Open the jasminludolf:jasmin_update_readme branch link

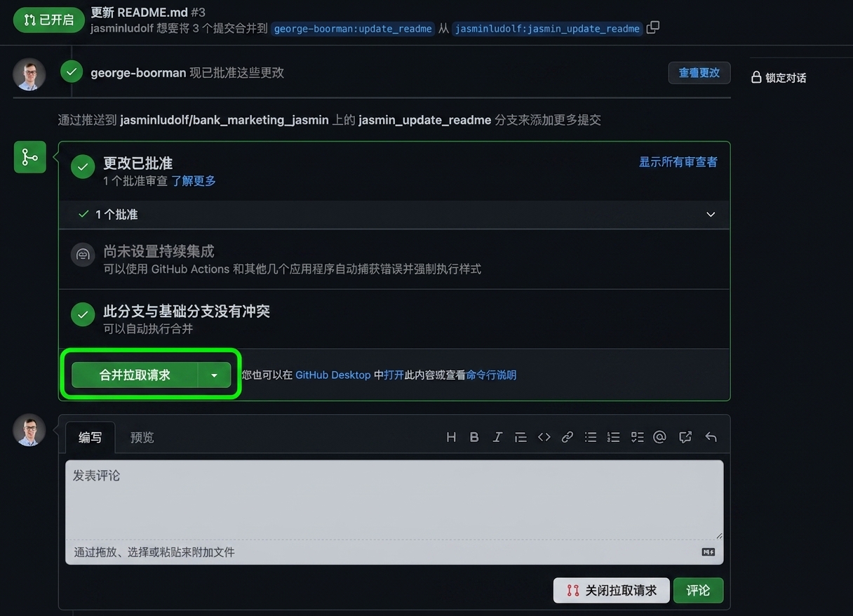pos(547,29)
